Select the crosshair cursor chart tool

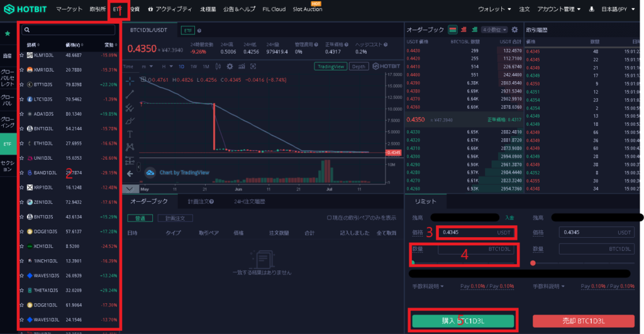(x=130, y=81)
